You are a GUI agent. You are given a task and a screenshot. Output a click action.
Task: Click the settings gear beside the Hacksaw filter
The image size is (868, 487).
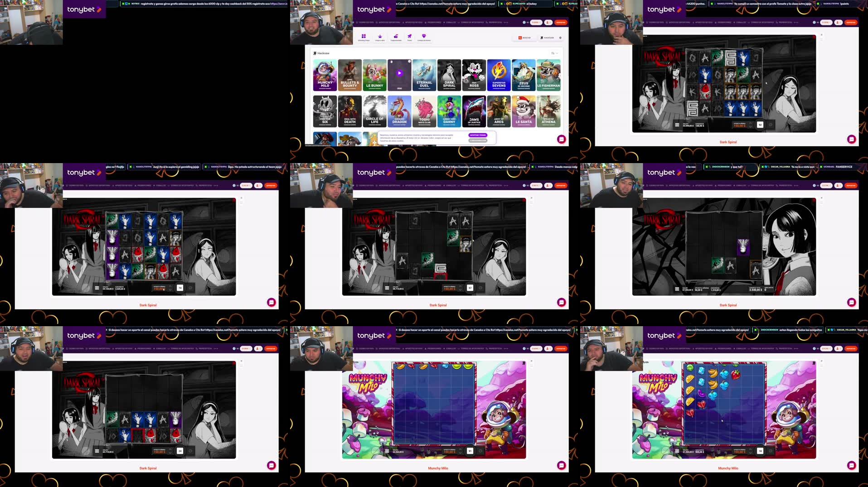click(x=560, y=38)
